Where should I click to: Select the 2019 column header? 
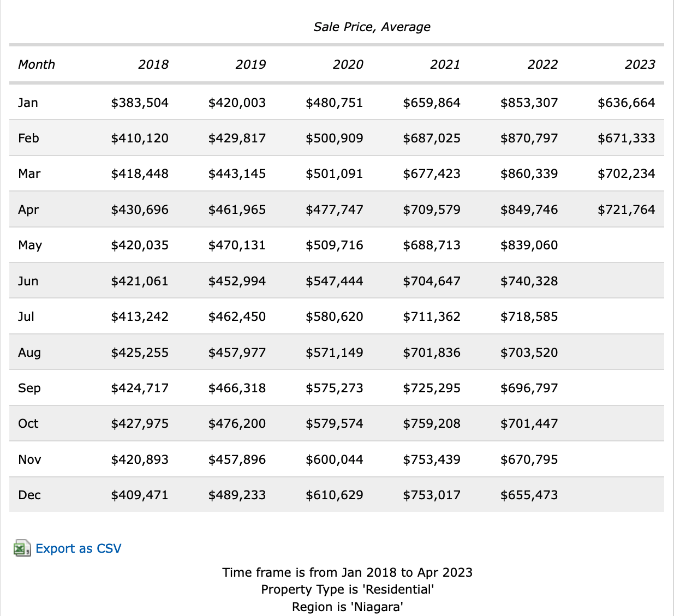[250, 64]
